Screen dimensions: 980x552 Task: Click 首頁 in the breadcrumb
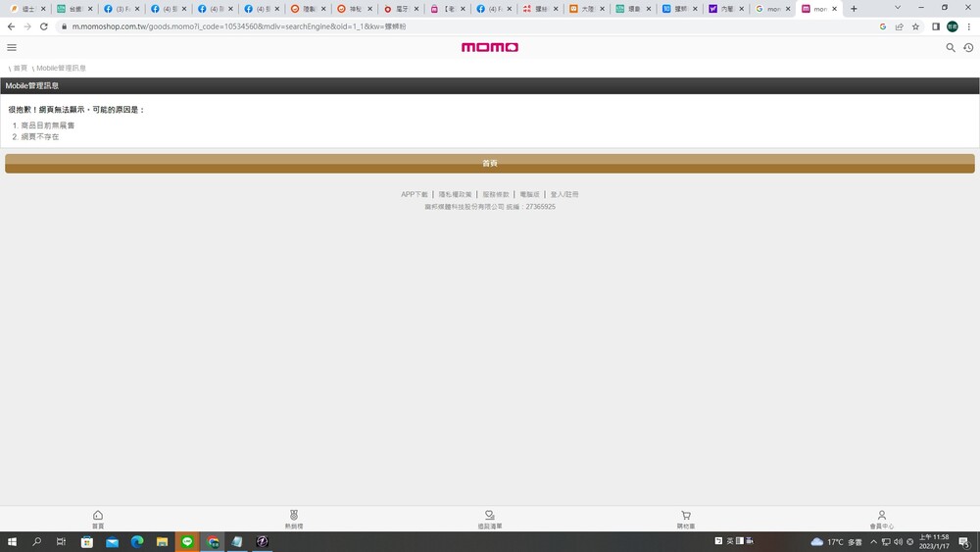pos(20,68)
